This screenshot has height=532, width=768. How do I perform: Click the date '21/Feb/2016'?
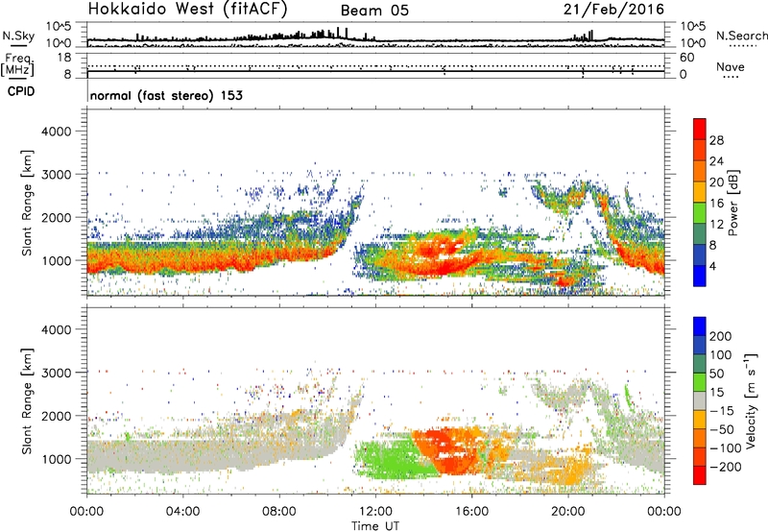[x=613, y=10]
